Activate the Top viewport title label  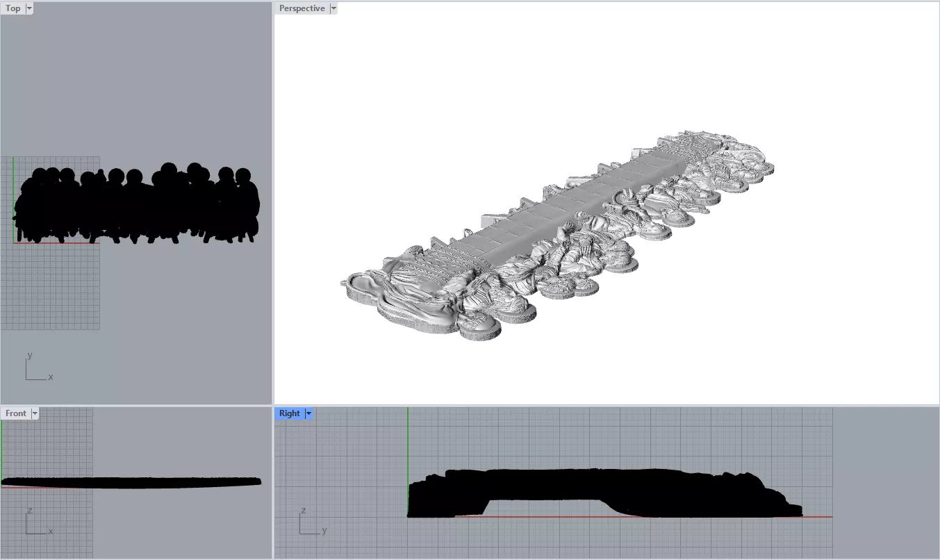coord(13,8)
